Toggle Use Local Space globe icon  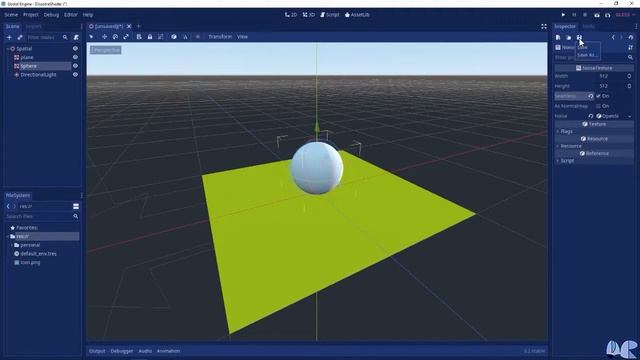[174, 37]
